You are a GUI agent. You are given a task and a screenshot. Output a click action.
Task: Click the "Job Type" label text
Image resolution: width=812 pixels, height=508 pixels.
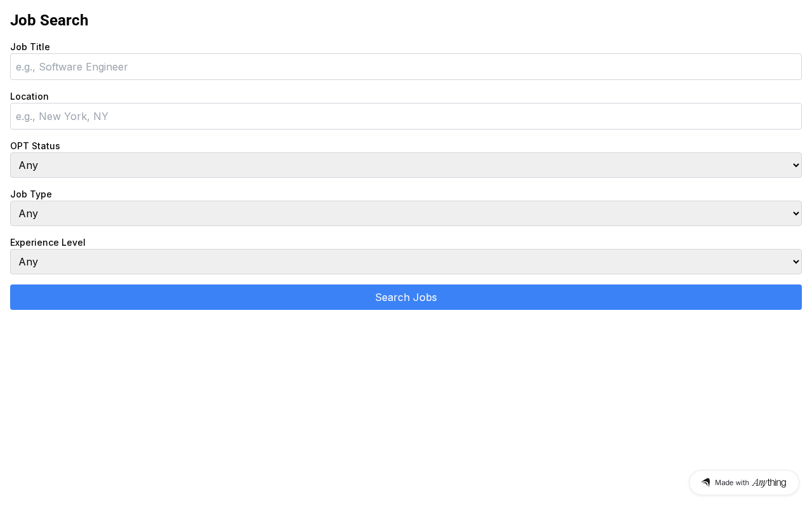click(31, 194)
